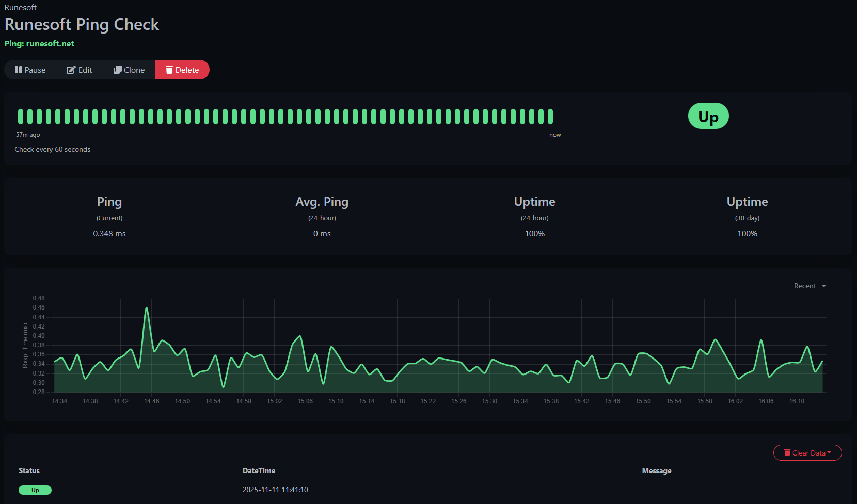Click the Message column header
Screen dimensions: 857x504
pyautogui.click(x=656, y=470)
